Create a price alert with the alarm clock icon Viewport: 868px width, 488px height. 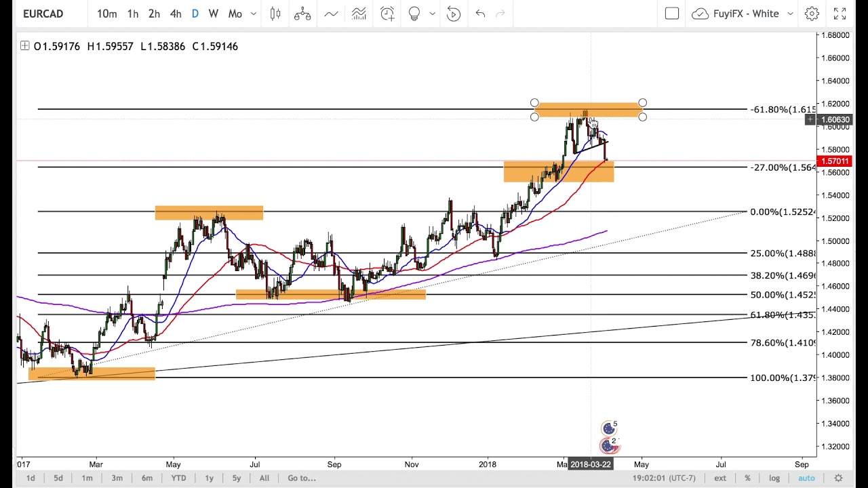click(387, 14)
